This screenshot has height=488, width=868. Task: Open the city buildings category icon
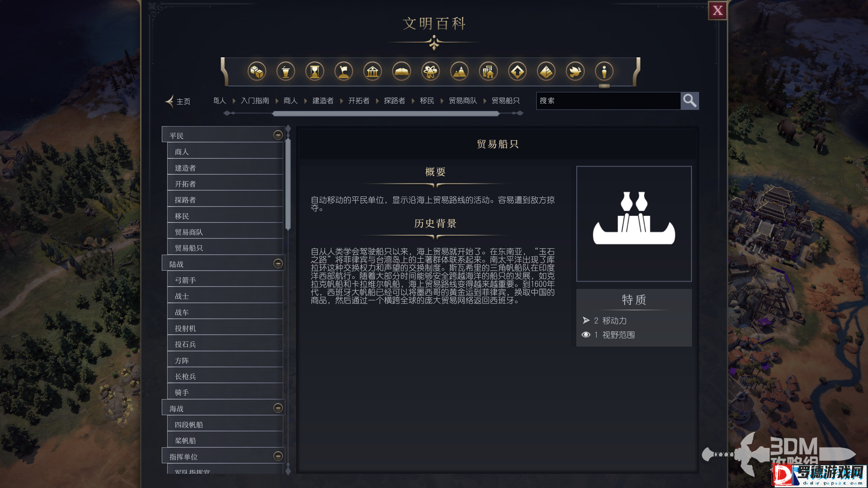(488, 72)
